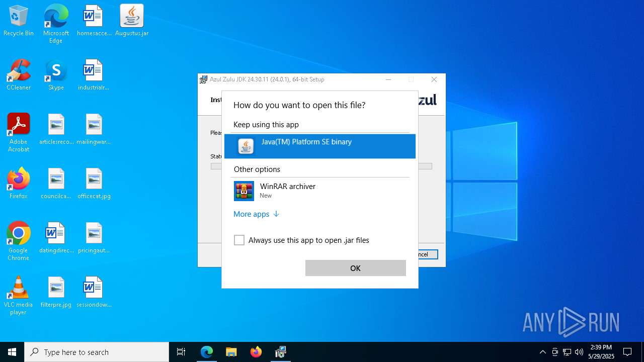Choose WinRAR archiver to open file
The image size is (644, 362).
320,191
